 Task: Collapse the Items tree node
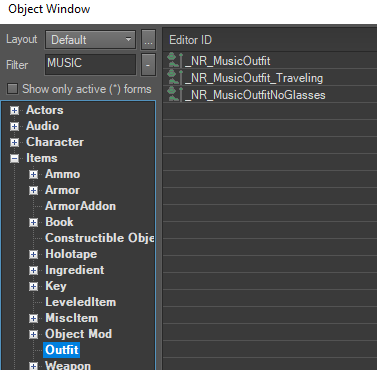click(x=14, y=158)
